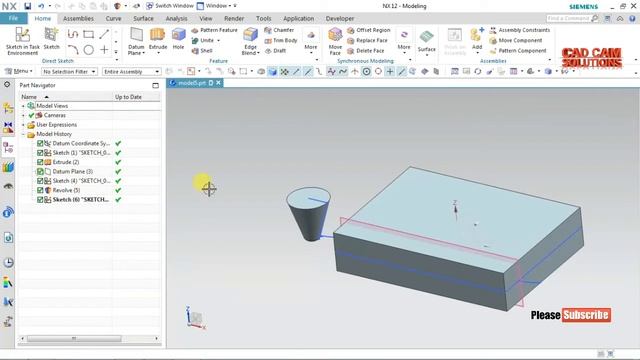Toggle checkbox for Sketch (6) feature
The image size is (640, 360).
[x=40, y=200]
